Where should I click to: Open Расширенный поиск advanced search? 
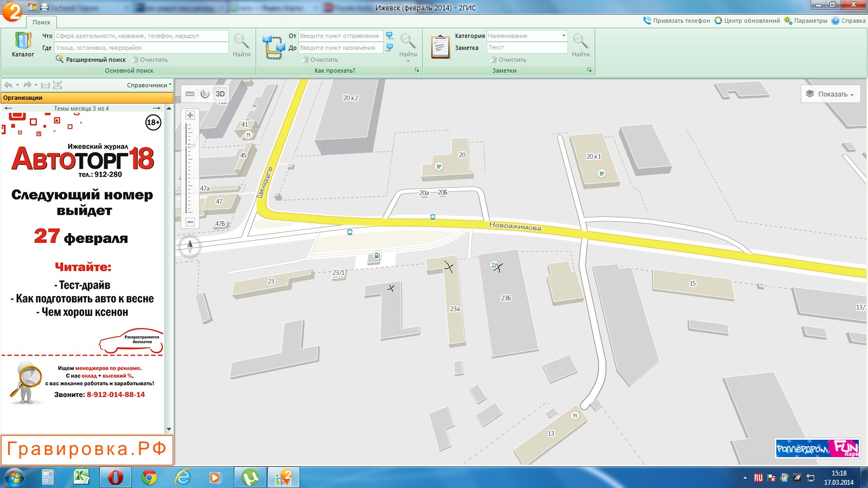click(91, 60)
